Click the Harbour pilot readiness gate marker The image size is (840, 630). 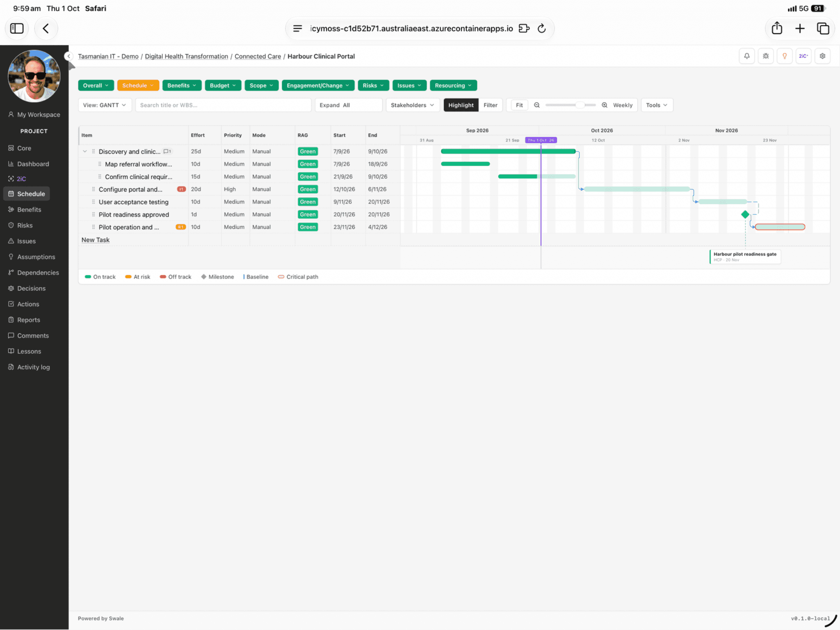[x=745, y=256]
